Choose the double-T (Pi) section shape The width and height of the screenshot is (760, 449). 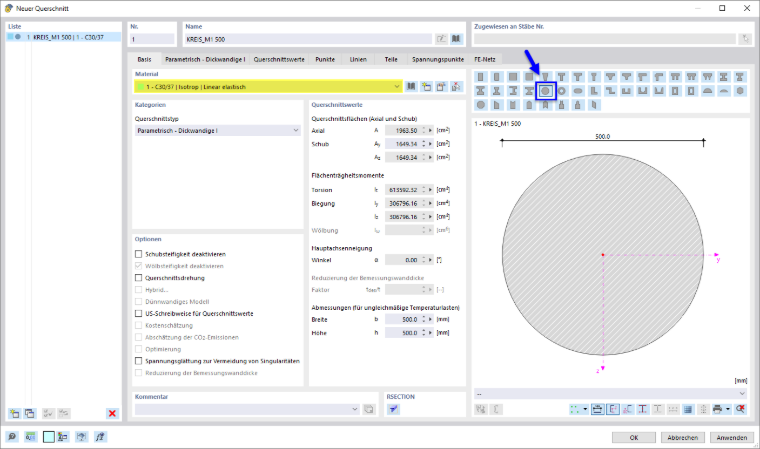tap(675, 77)
